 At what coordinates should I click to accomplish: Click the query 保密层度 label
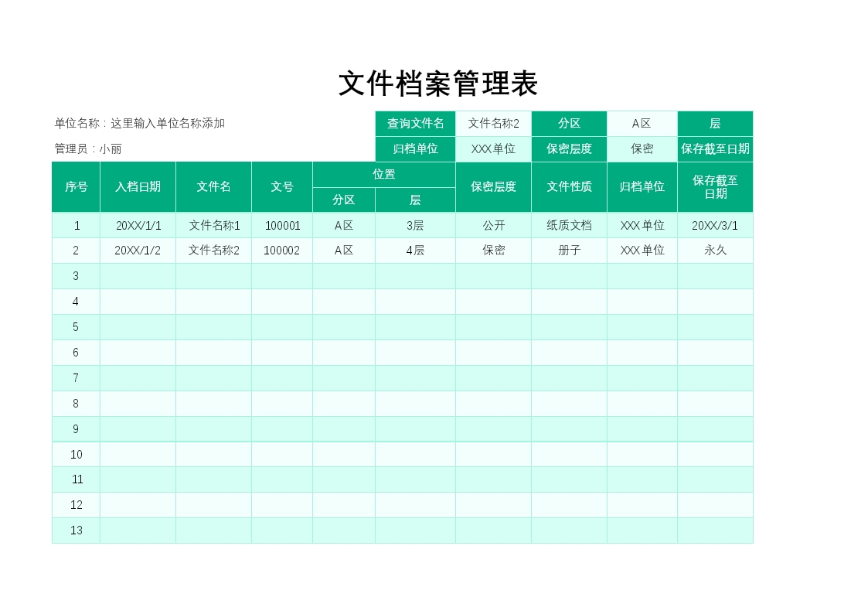[x=569, y=149]
